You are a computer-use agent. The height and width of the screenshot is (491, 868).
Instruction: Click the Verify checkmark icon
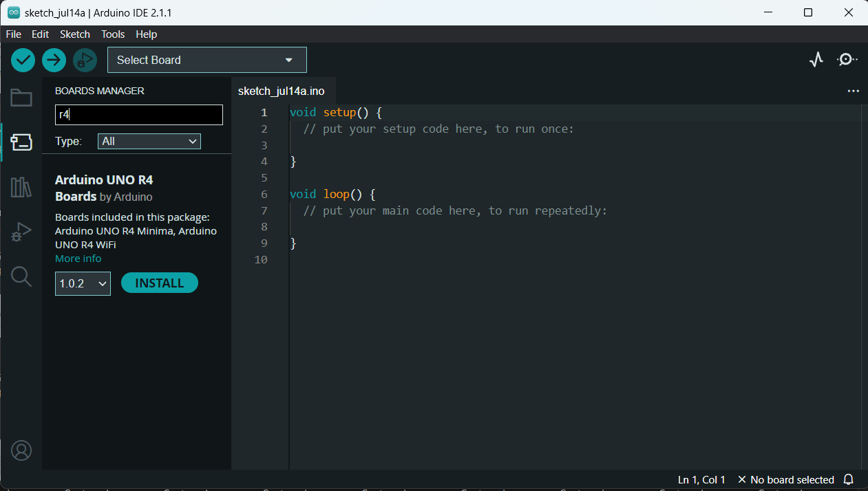tap(23, 60)
